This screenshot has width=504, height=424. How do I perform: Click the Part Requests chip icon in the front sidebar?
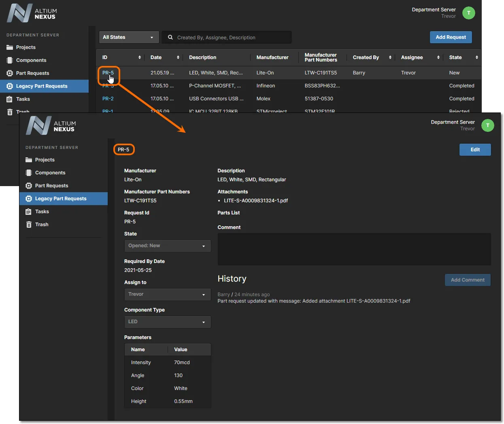29,186
